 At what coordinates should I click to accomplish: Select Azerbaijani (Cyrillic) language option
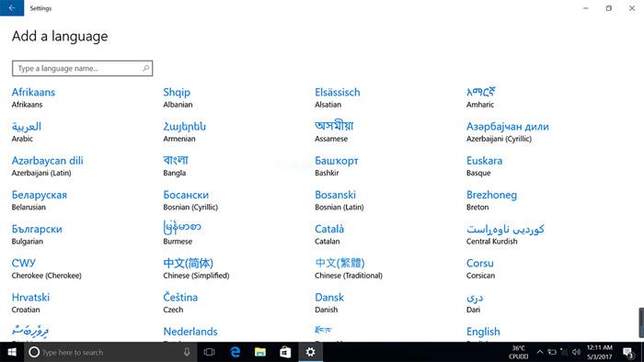pos(507,132)
